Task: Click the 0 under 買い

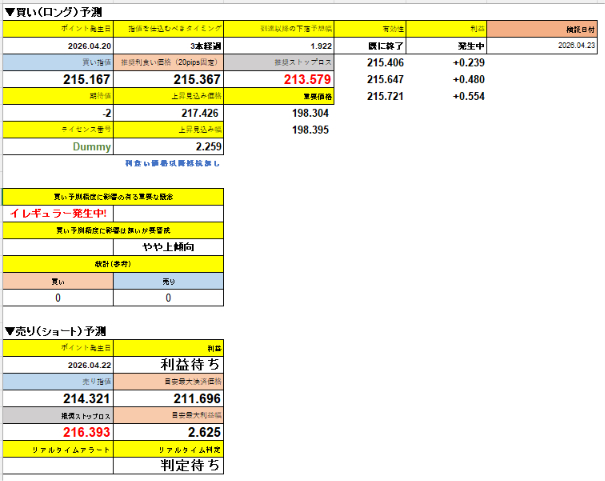Action: [58, 298]
